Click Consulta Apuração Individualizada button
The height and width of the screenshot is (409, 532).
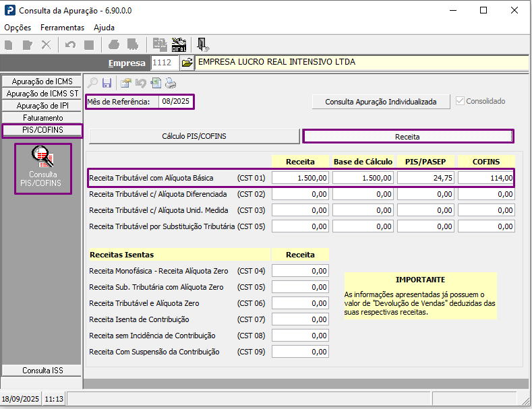pyautogui.click(x=381, y=102)
